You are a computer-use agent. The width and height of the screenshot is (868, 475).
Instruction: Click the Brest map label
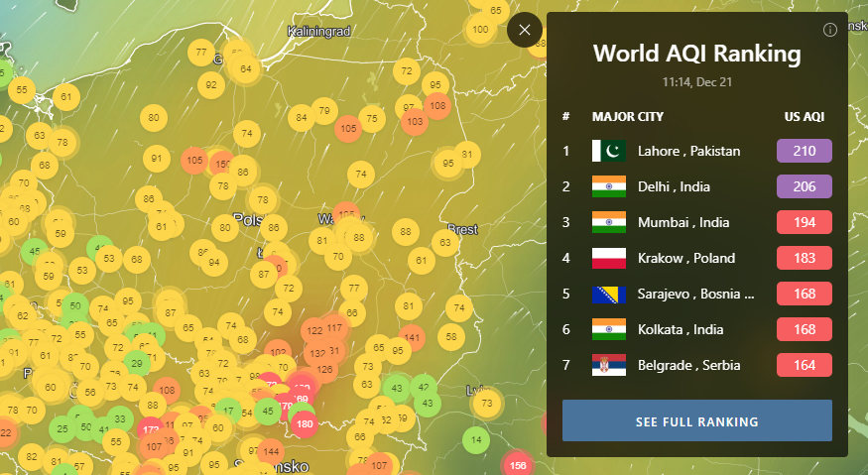(463, 229)
